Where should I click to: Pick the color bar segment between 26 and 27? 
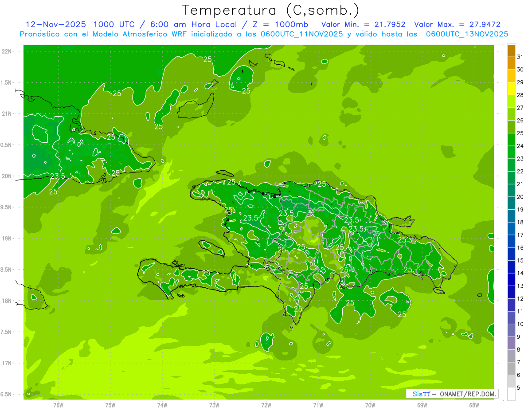[x=511, y=114]
